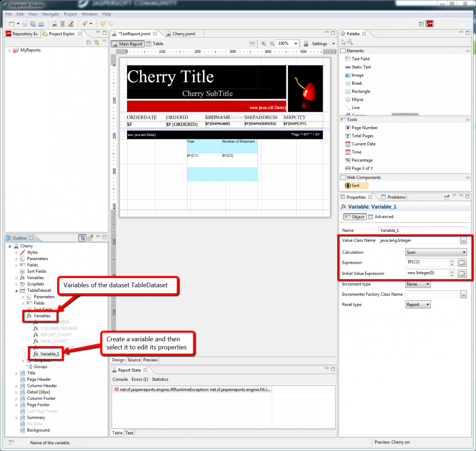Collapse the Cherry root node in Outline

click(x=9, y=246)
